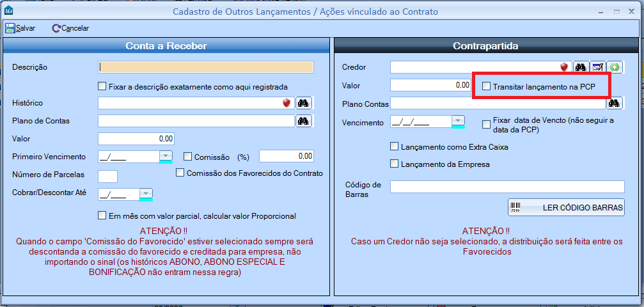Enable Transitar lançamento na PCP checkbox
The image size is (644, 307).
[487, 86]
